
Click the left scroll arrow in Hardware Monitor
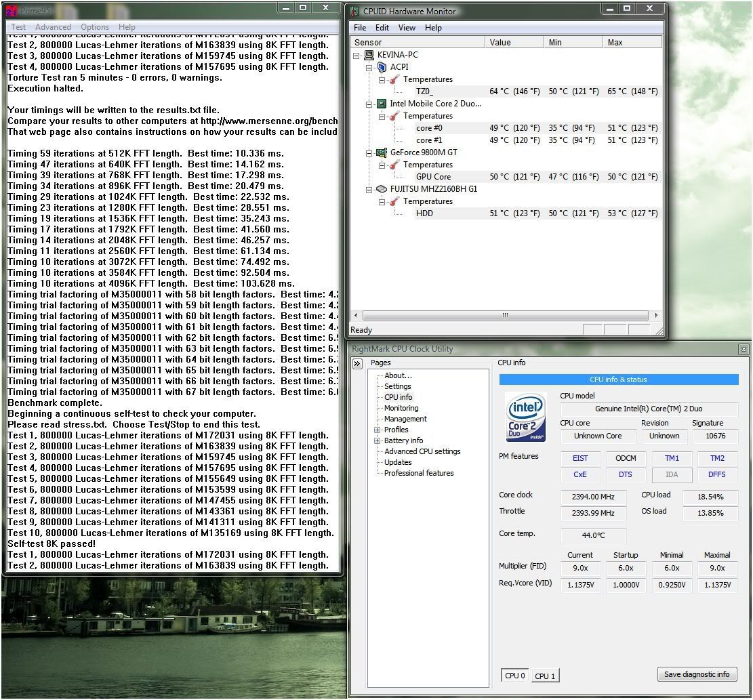click(x=356, y=315)
